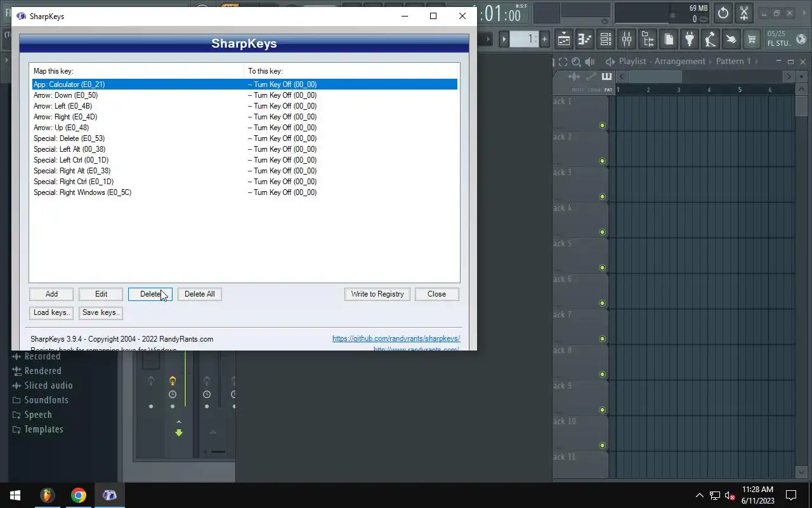
Task: Select row Arrow: Down (E0_50)
Action: (x=244, y=95)
